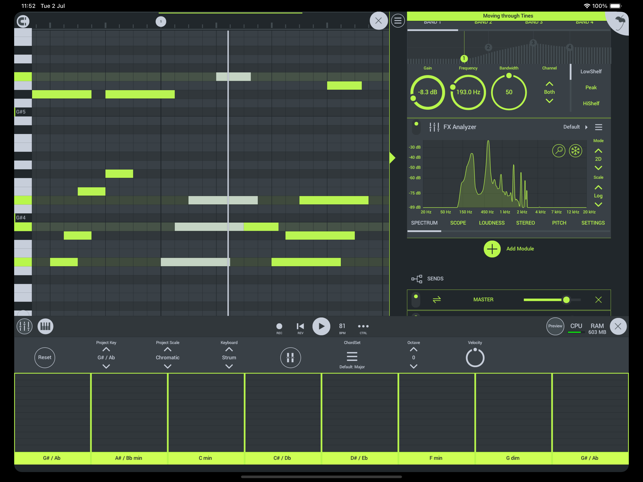Image resolution: width=643 pixels, height=482 pixels.
Task: Click the record button
Action: [x=279, y=327]
